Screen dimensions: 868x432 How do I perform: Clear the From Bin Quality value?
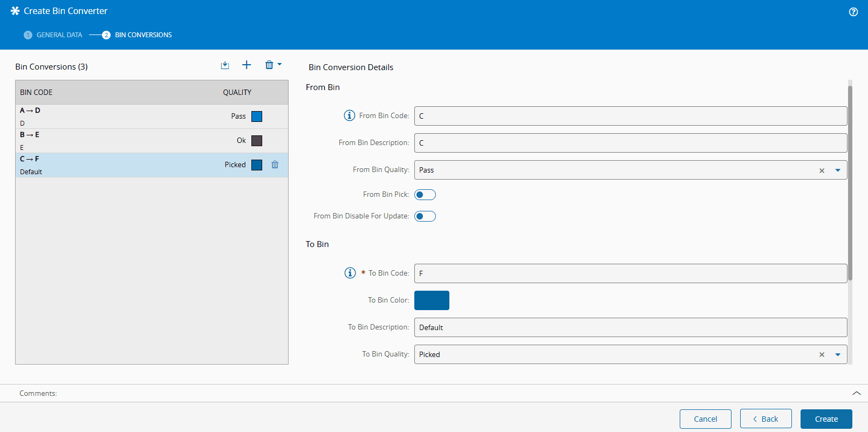pos(822,170)
